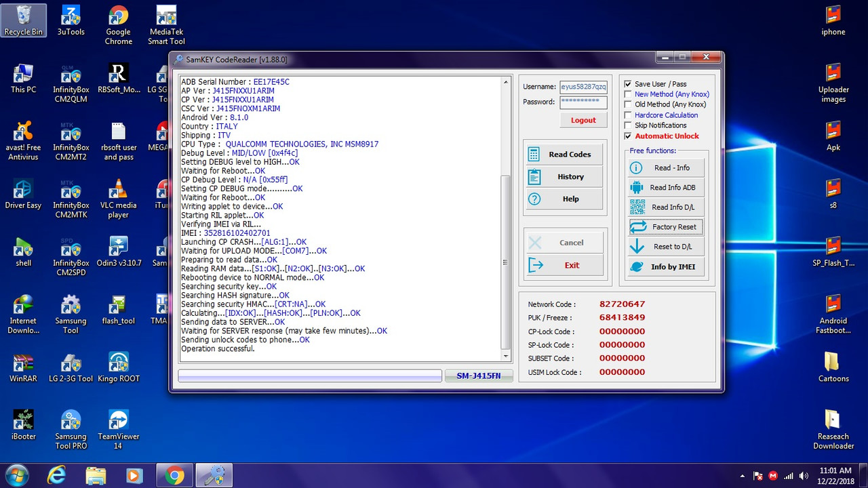Select the iBooter desktop icon
The width and height of the screenshot is (868, 488).
click(24, 425)
